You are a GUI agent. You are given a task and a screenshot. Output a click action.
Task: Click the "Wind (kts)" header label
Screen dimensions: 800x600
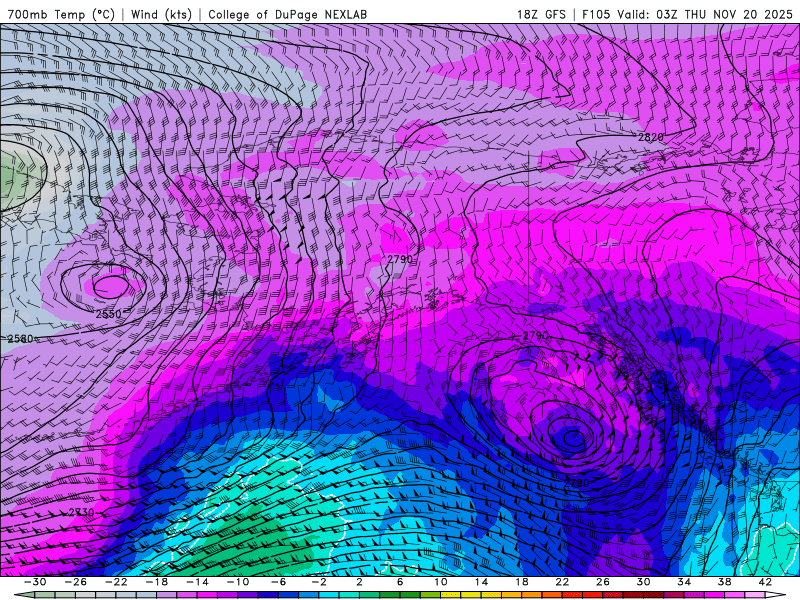pos(161,14)
